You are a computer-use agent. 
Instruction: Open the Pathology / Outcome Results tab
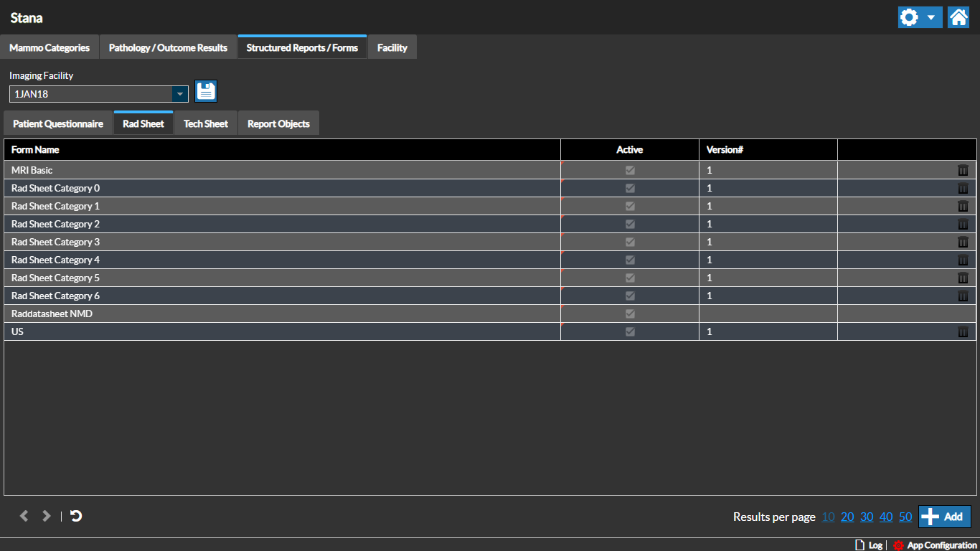click(168, 48)
